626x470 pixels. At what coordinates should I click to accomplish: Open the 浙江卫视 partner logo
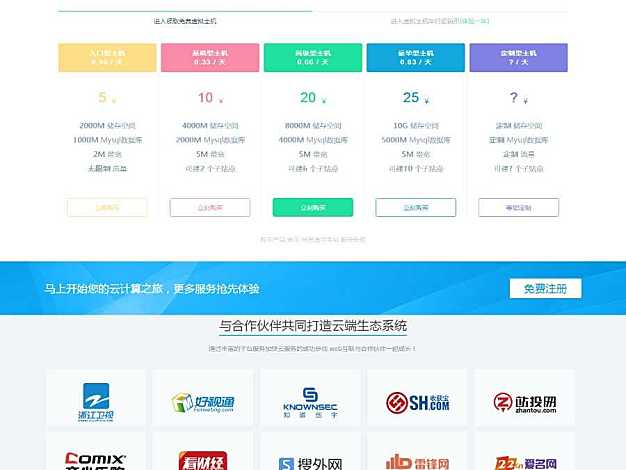[96, 401]
